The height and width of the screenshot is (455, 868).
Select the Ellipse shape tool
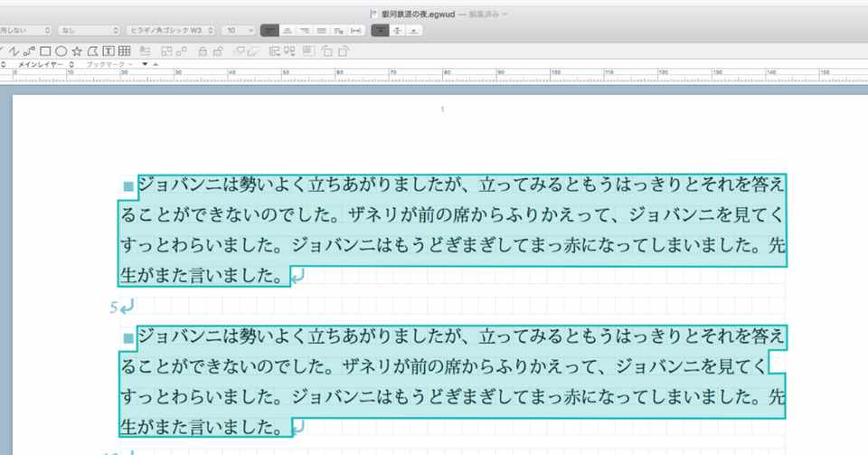tap(61, 52)
